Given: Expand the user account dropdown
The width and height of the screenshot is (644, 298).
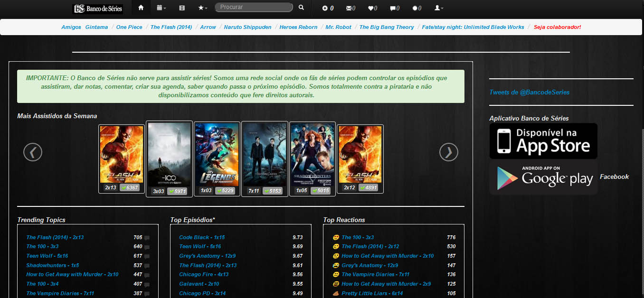Looking at the screenshot, I should pos(439,8).
